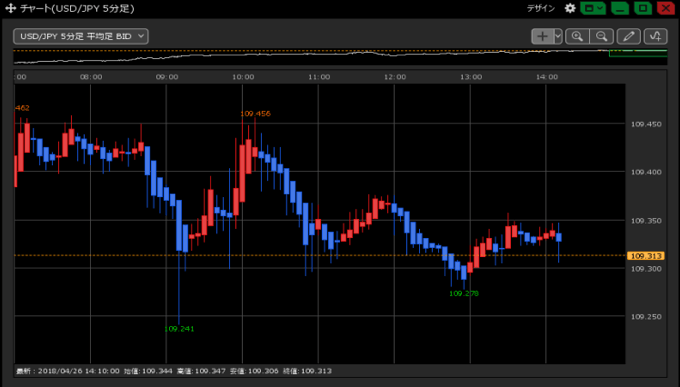Click the 14:00 time axis label
This screenshot has height=387, width=680.
(x=547, y=77)
